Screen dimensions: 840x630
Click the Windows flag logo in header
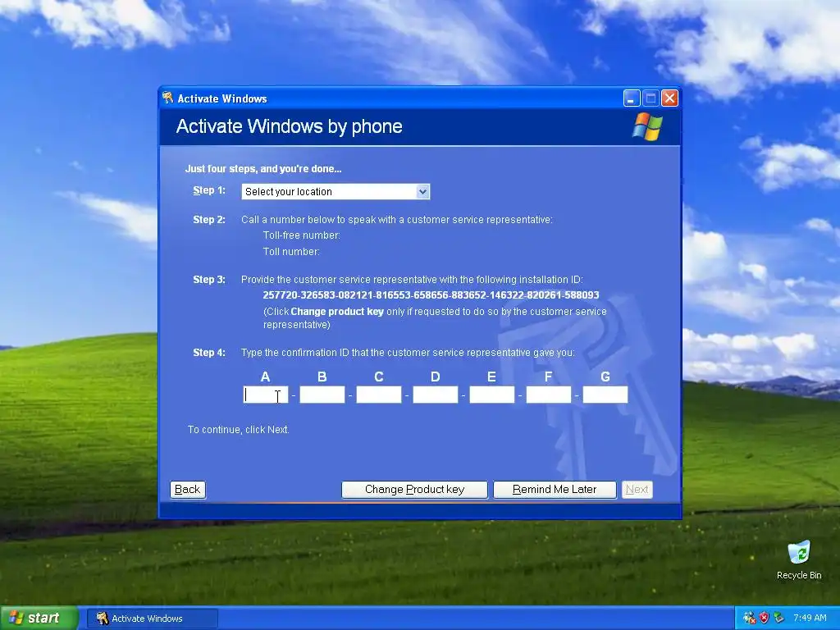coord(648,126)
